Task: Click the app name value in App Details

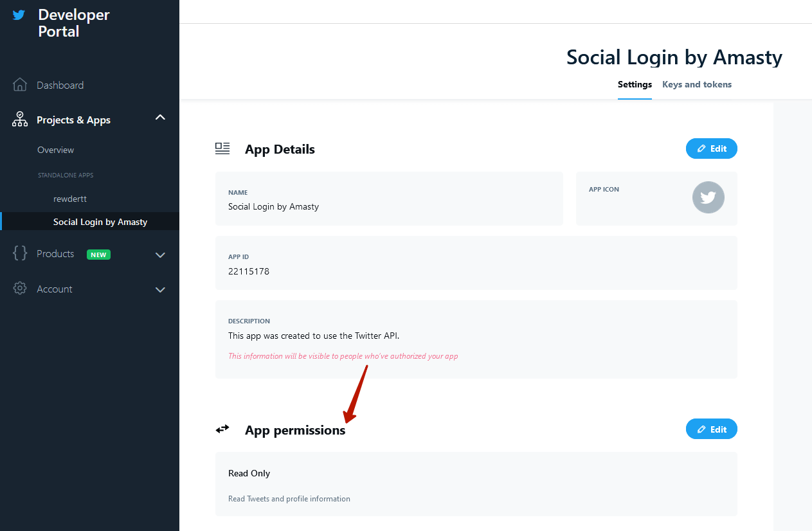Action: (x=273, y=206)
